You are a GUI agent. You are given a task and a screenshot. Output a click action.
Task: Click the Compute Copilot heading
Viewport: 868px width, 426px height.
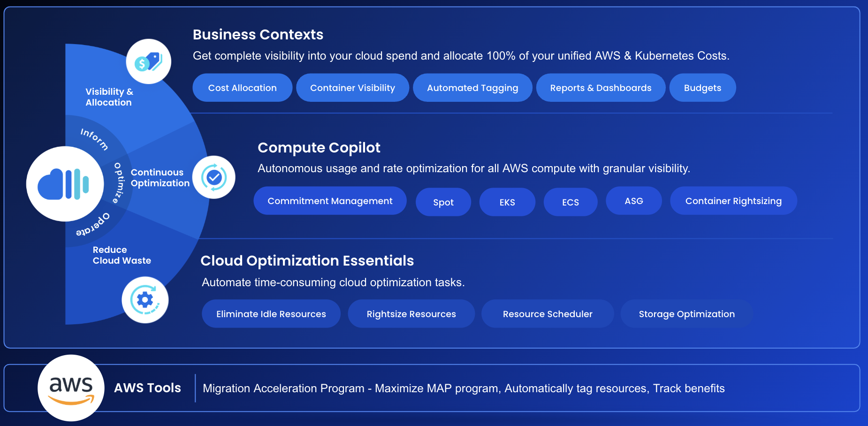tap(319, 148)
